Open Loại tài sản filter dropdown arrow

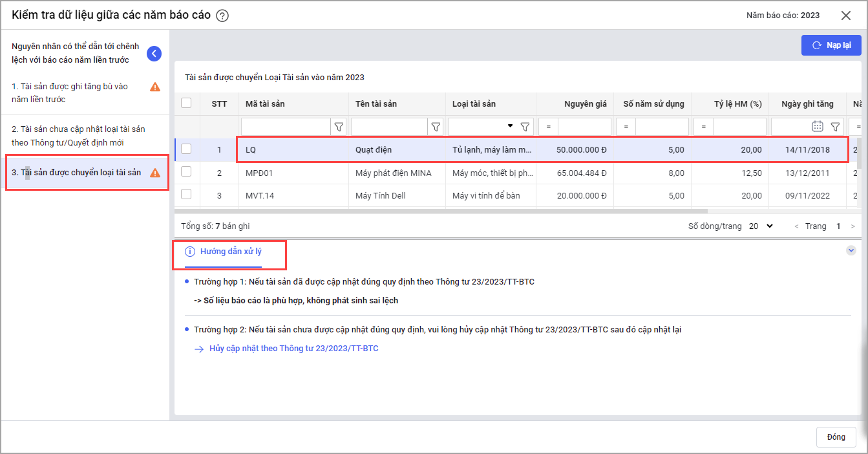[x=511, y=126]
